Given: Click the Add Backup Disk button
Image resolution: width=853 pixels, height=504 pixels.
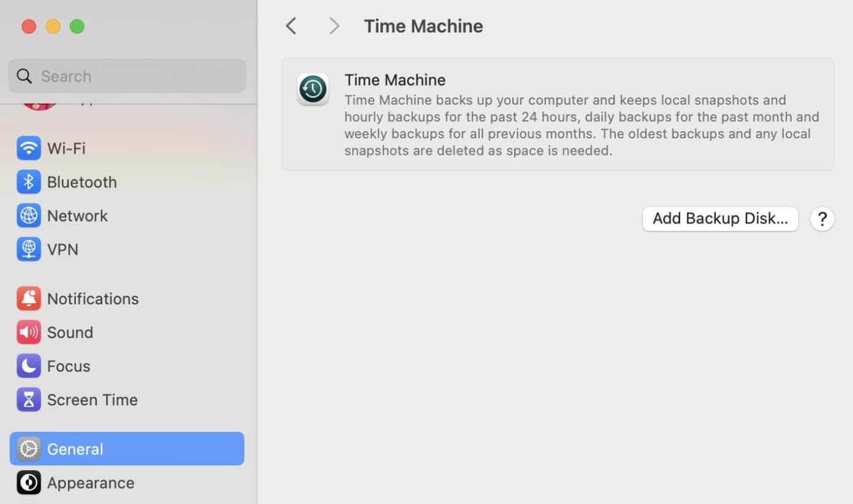Looking at the screenshot, I should [720, 219].
